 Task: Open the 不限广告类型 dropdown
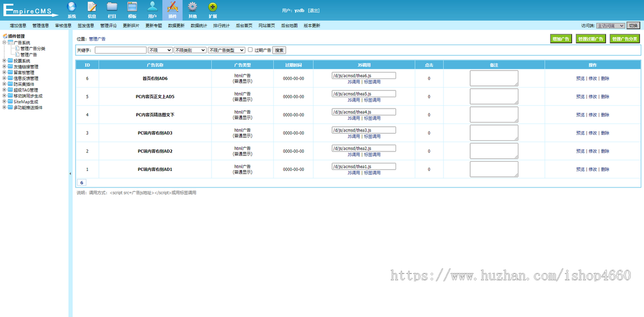coord(226,50)
